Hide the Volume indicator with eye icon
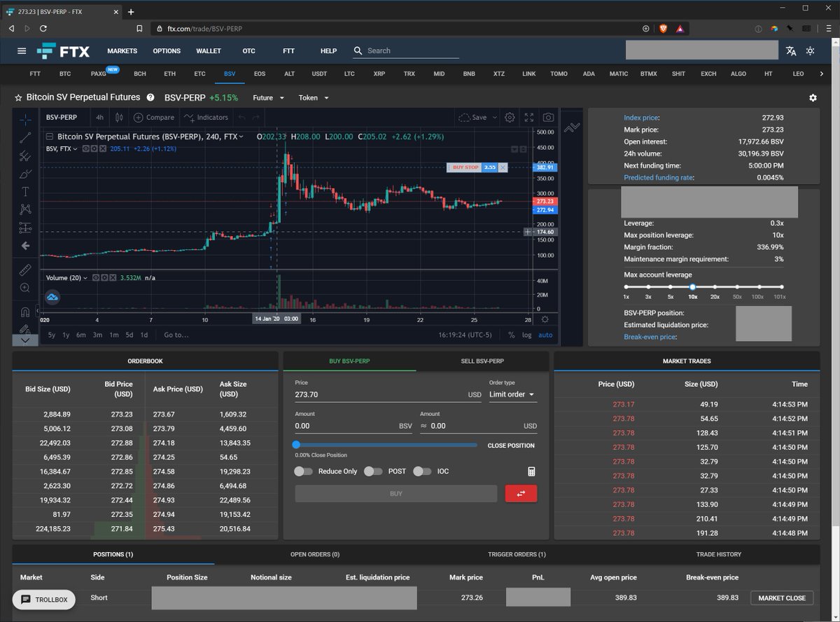Screen dimensions: 840x622 coord(95,278)
